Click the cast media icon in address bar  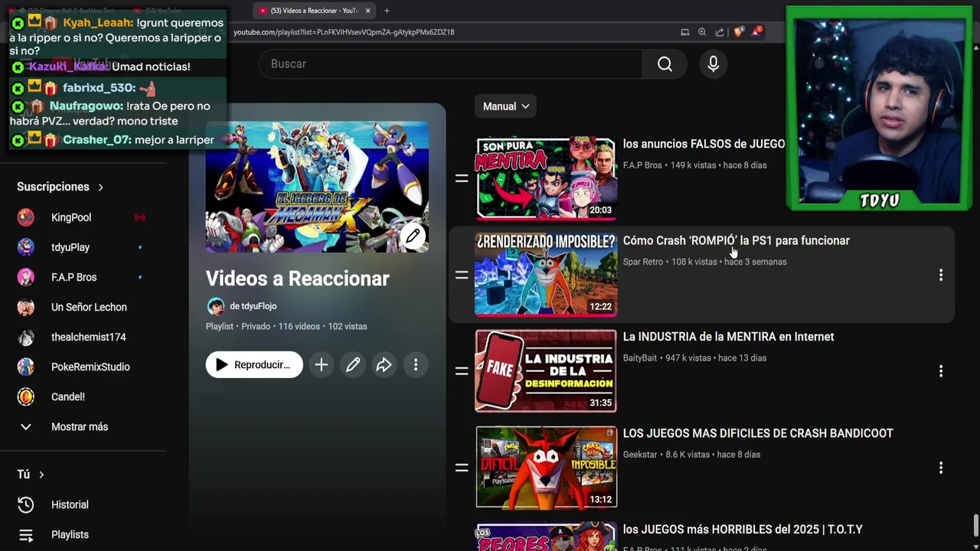pos(685,32)
